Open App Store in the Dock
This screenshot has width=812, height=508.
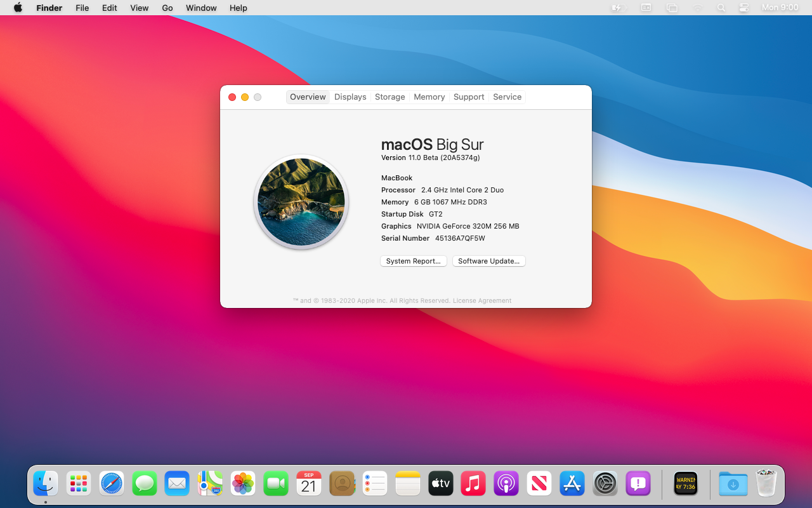[x=572, y=484]
